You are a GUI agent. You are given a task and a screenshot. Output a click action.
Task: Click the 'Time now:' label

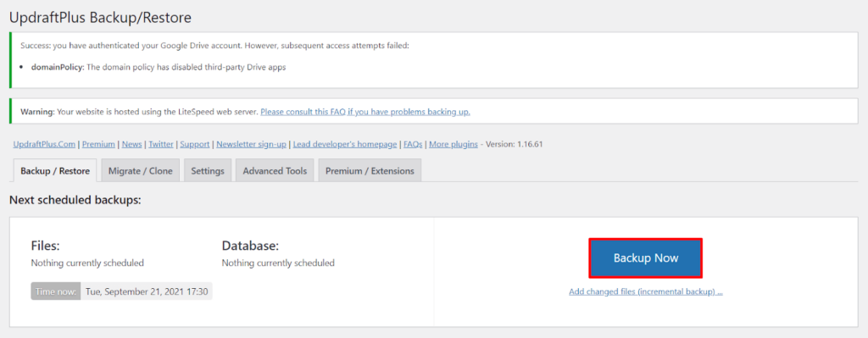[x=56, y=291]
